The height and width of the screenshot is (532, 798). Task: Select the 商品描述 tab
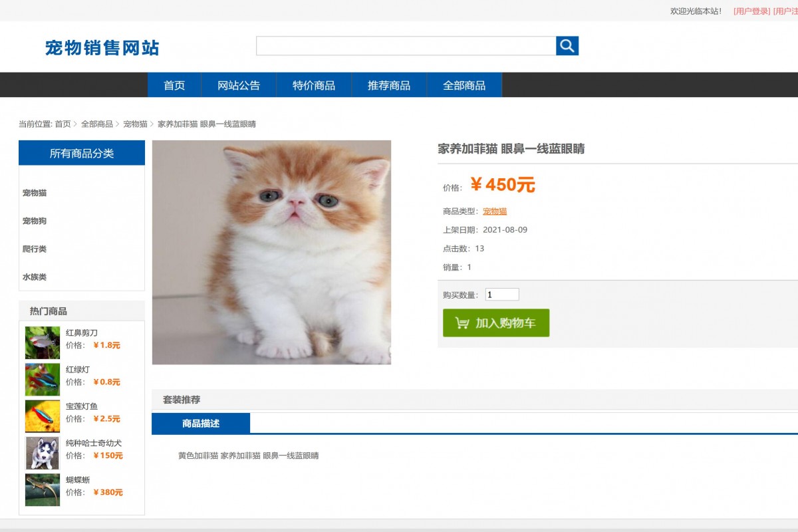point(201,423)
